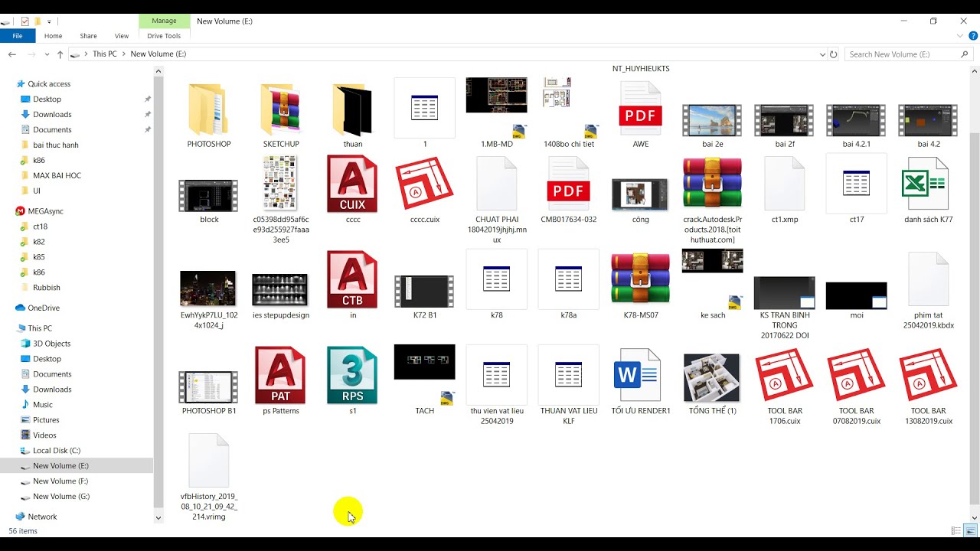
Task: Select OneDrive in navigation pane
Action: (44, 308)
